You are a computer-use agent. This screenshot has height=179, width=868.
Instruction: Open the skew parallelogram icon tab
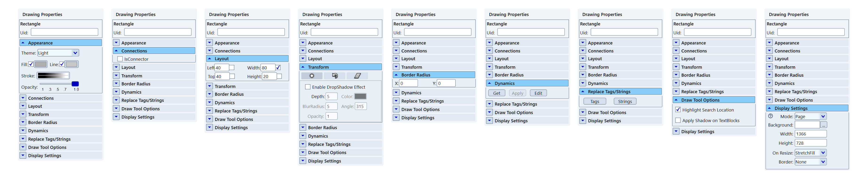coord(357,76)
